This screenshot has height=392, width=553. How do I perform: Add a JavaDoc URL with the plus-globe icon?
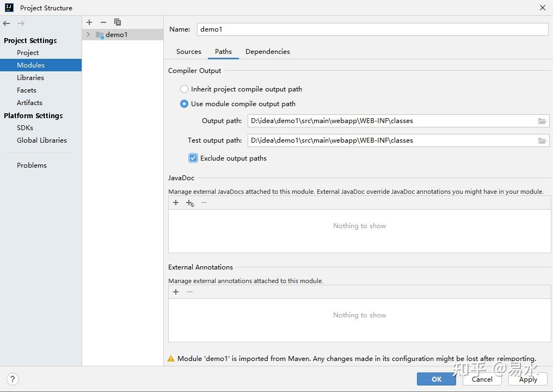pyautogui.click(x=189, y=203)
